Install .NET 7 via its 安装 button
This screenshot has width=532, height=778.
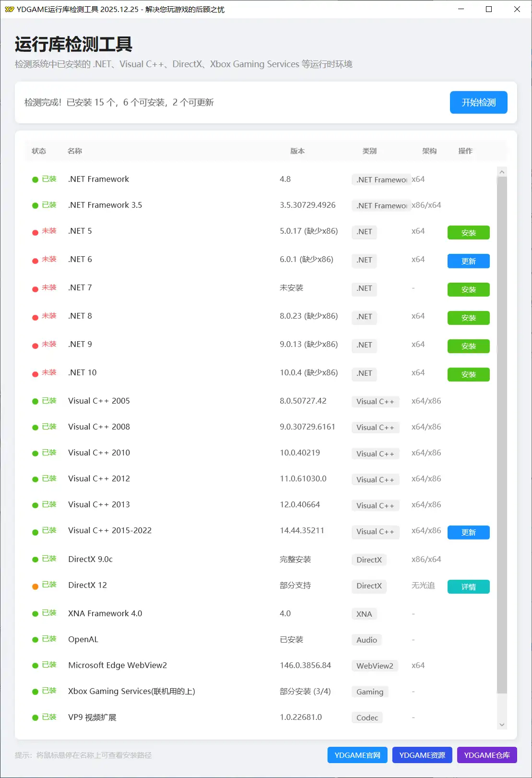pos(468,289)
